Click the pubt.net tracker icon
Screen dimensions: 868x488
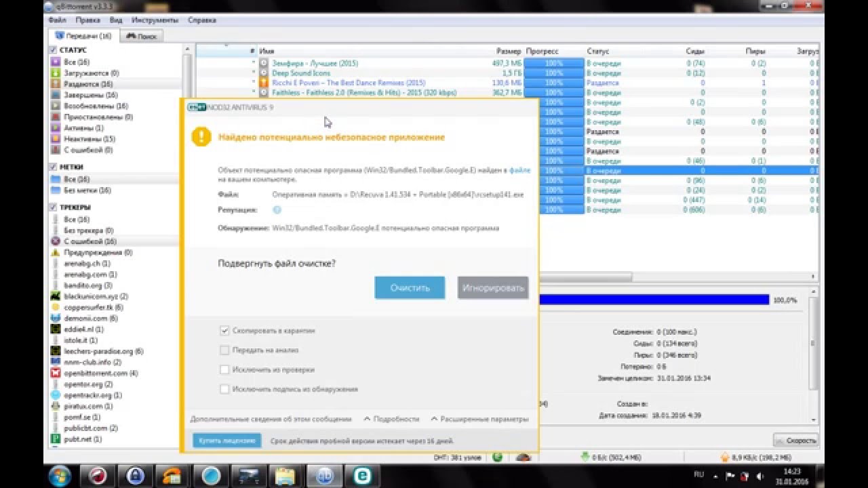coord(56,439)
